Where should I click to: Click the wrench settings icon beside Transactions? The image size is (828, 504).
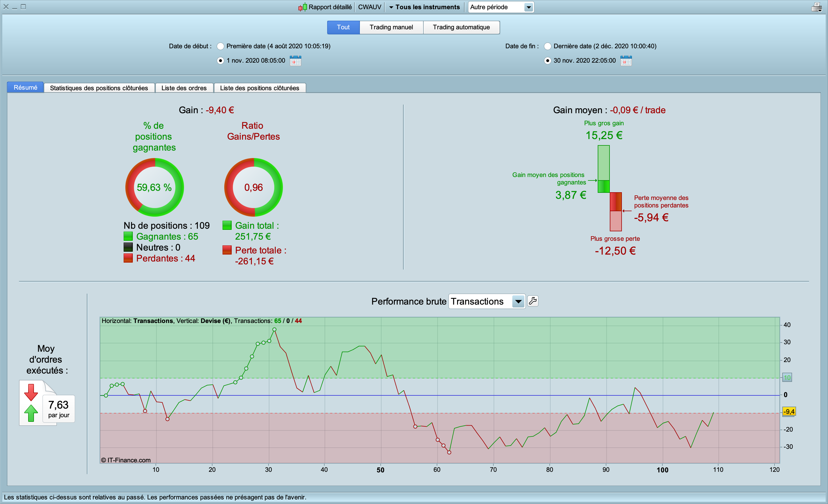(x=533, y=301)
